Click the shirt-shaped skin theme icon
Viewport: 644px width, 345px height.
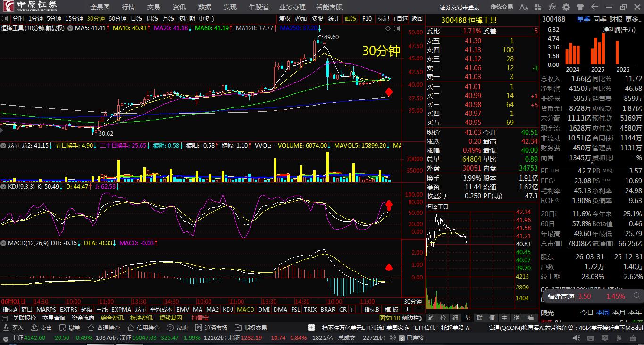580,7
